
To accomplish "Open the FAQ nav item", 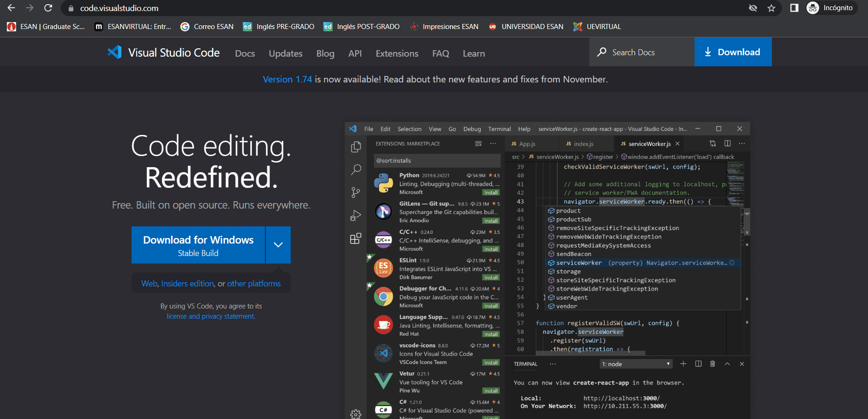I will tap(441, 53).
